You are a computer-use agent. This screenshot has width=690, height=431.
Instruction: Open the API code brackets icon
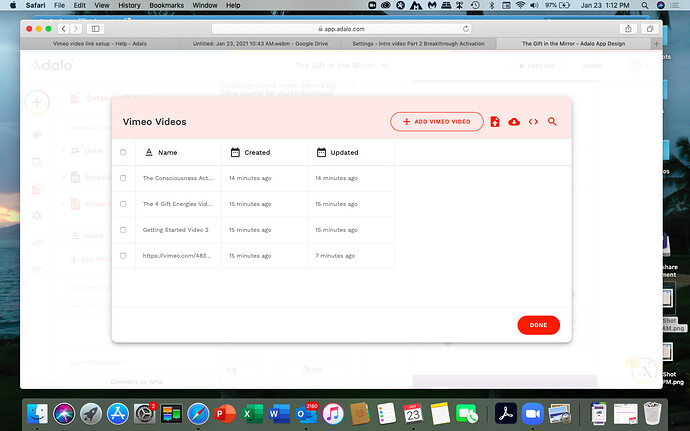point(533,122)
